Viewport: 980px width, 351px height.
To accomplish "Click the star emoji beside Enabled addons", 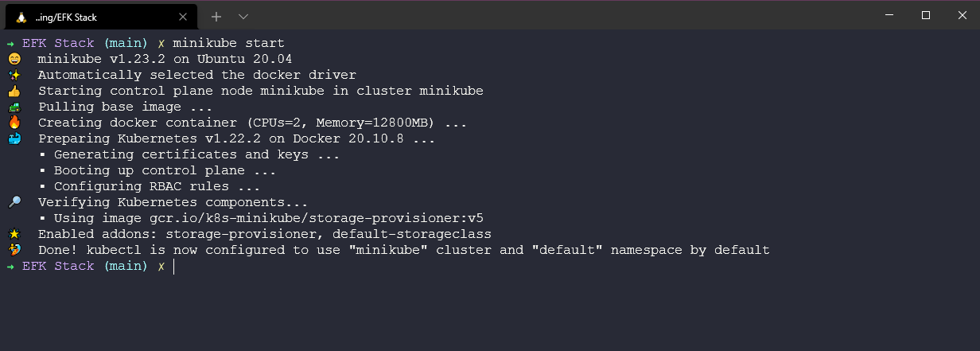I will (14, 234).
